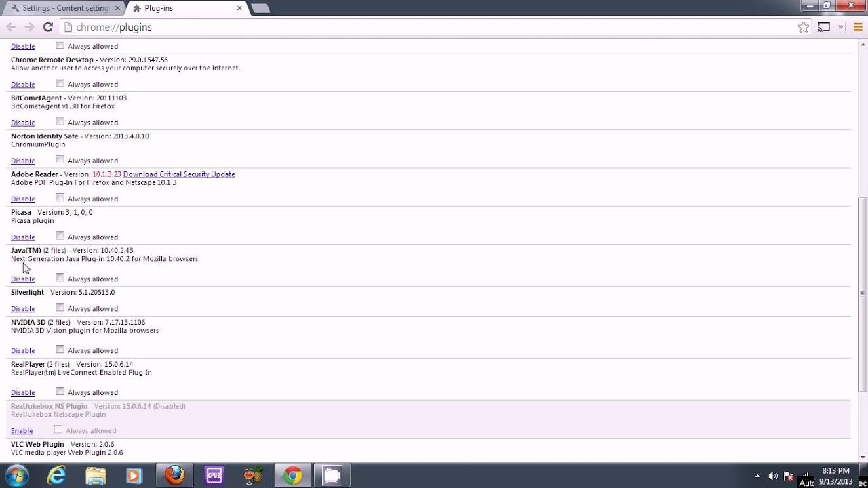
Task: Open the Action Center flag icon
Action: click(789, 476)
